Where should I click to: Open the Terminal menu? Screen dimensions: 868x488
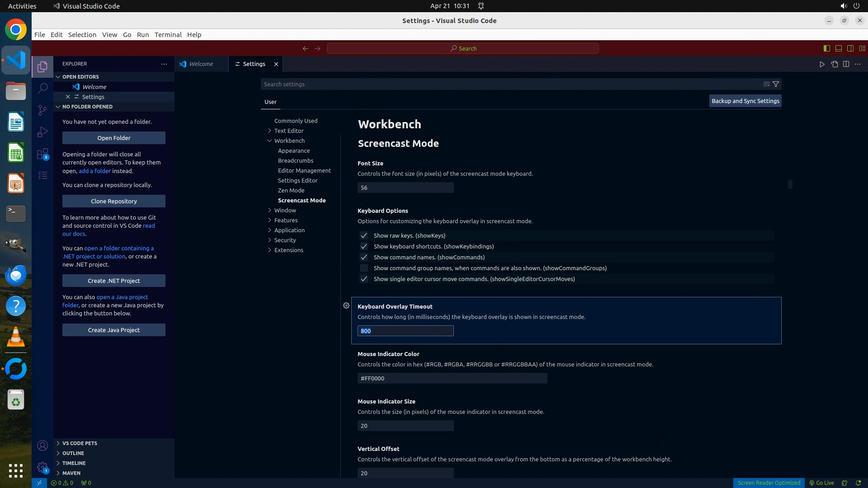click(x=168, y=35)
